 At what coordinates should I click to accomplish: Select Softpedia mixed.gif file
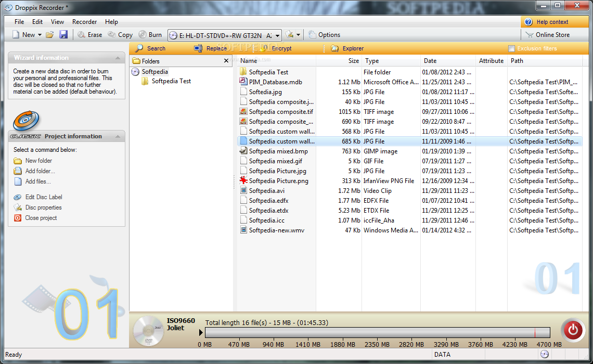click(x=275, y=161)
